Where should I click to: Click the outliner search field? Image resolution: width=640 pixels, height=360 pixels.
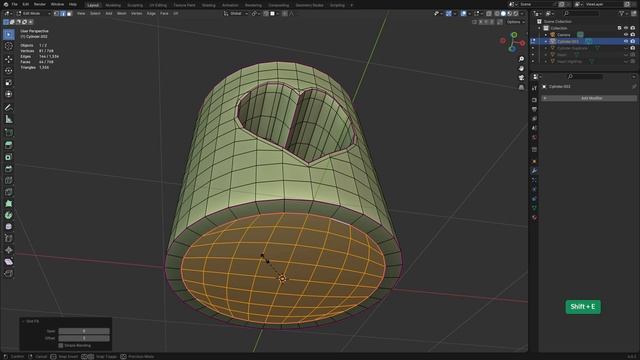coord(582,13)
